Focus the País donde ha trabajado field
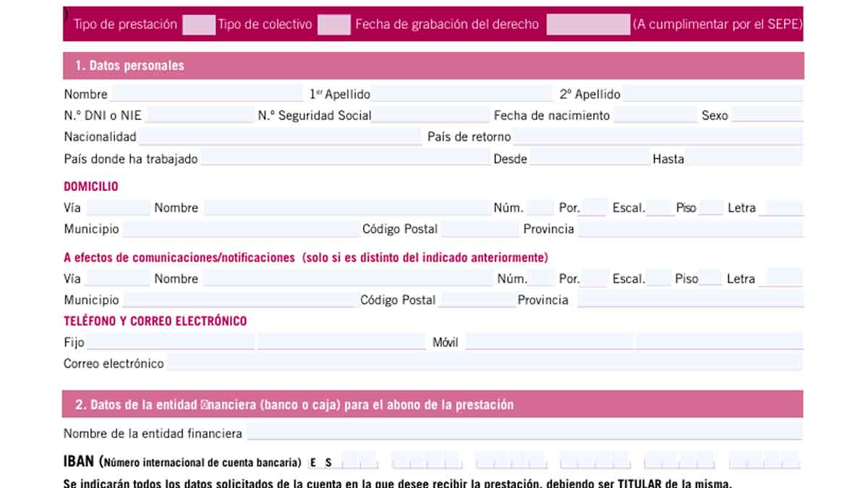Image resolution: width=868 pixels, height=488 pixels. pos(345,158)
